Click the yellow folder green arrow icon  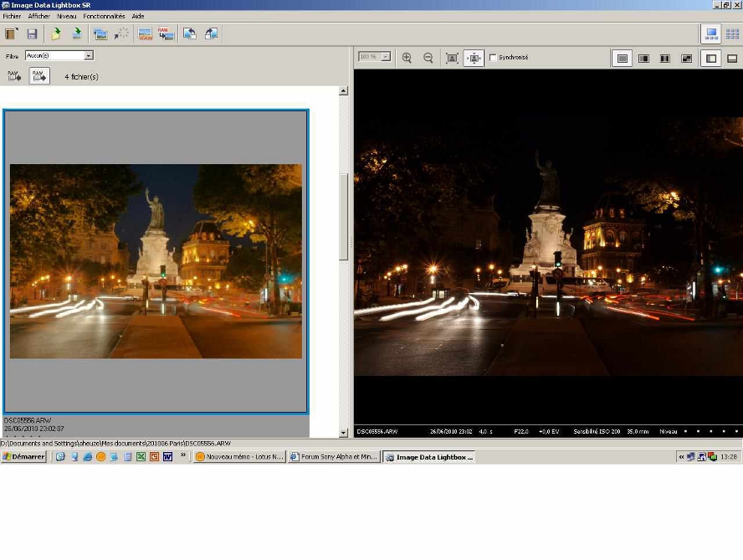(56, 33)
